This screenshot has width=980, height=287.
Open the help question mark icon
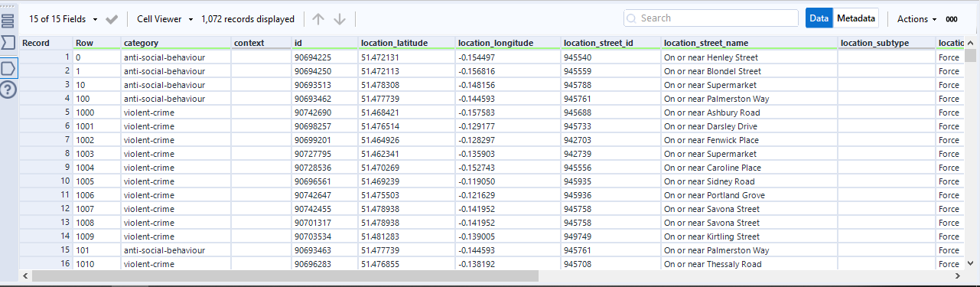point(8,90)
